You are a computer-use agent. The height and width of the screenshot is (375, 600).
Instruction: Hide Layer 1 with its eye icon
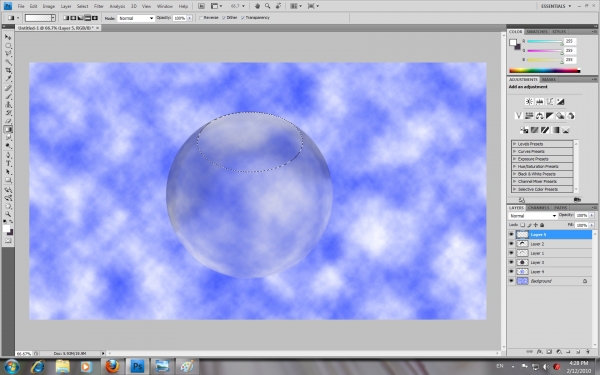click(511, 253)
